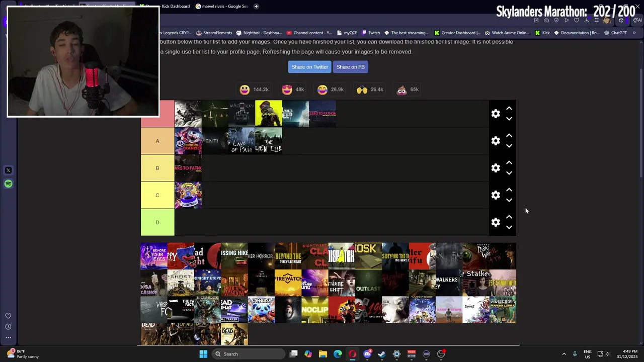The height and width of the screenshot is (362, 644).
Task: Select Sonic image in tier C
Action: [x=188, y=195]
